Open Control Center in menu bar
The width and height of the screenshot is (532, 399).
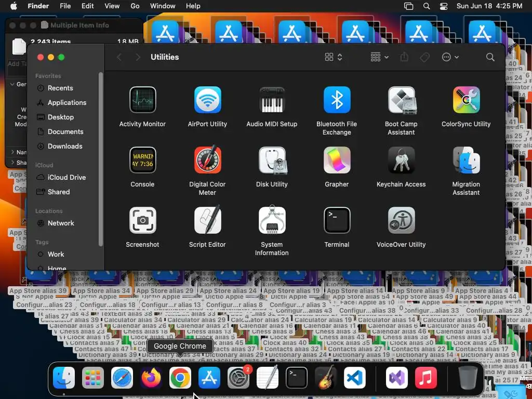[x=444, y=6]
